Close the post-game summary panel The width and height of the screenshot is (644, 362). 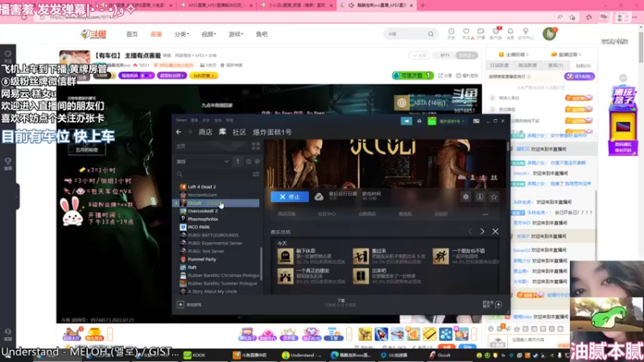tap(495, 232)
